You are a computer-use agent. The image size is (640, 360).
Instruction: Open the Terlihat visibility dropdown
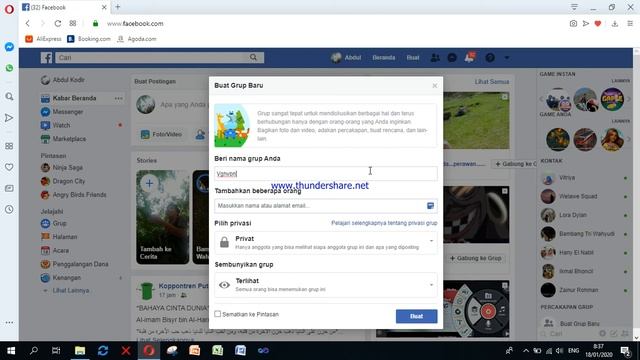pos(326,285)
